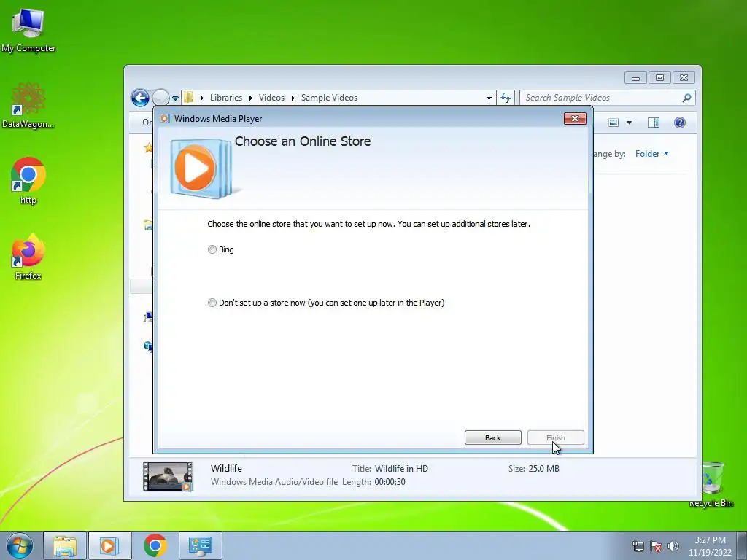Open Windows Explorer from the taskbar
This screenshot has height=560, width=747.
(x=65, y=545)
